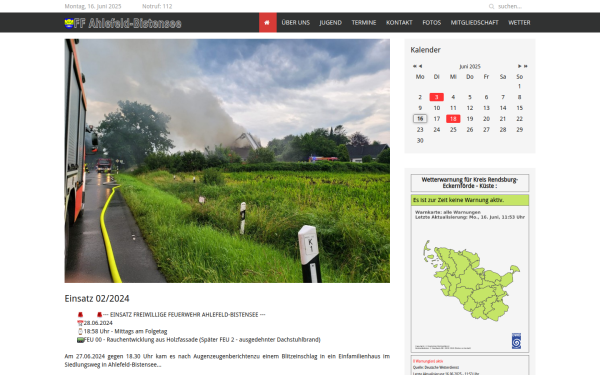Open the KONTAKT page

[399, 23]
